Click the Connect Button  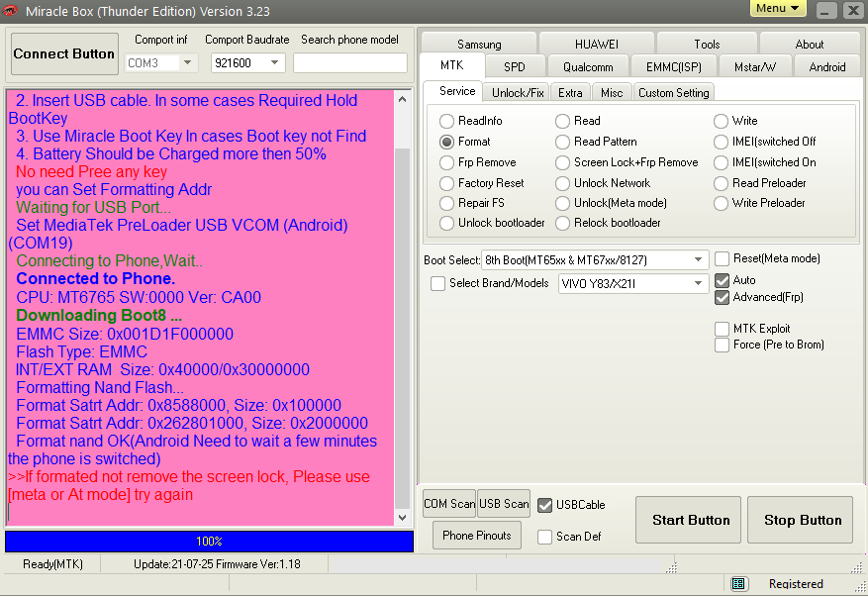coord(64,53)
